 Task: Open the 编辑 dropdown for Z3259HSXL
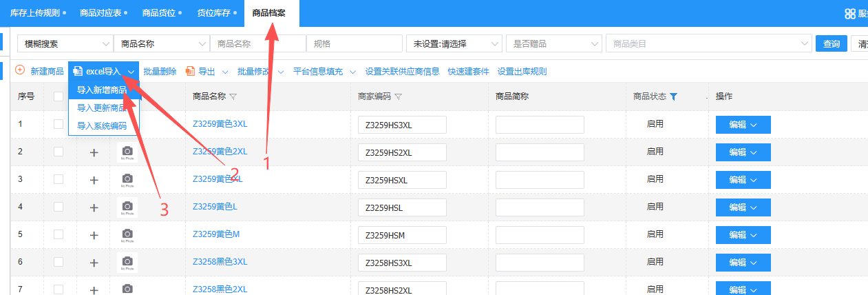point(743,180)
